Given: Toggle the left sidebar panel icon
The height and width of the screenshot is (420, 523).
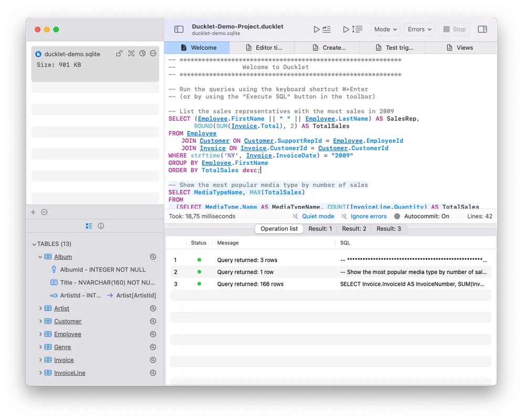Looking at the screenshot, I should pyautogui.click(x=179, y=29).
